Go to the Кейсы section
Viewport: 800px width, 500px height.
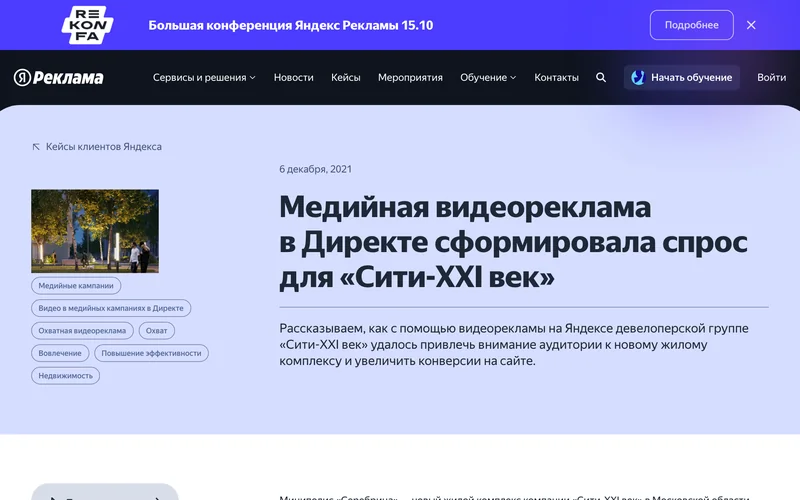pos(345,78)
